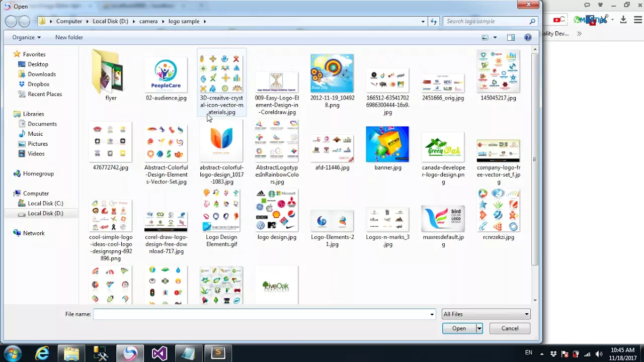Open address bar previous locations dropdown
Screen dimensions: 644x362
(x=423, y=21)
